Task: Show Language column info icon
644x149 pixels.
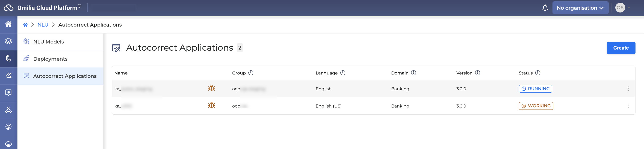Action: click(343, 73)
